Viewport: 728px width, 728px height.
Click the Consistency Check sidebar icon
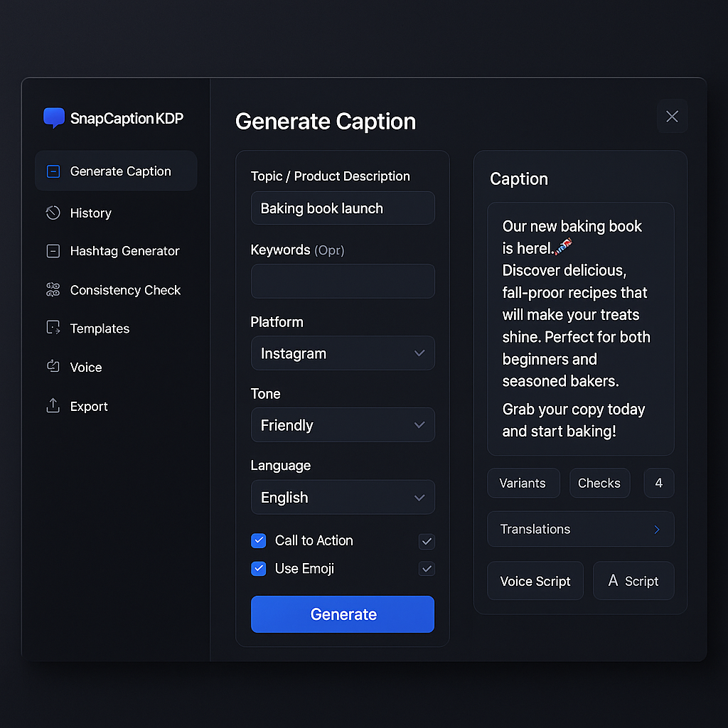pyautogui.click(x=53, y=290)
